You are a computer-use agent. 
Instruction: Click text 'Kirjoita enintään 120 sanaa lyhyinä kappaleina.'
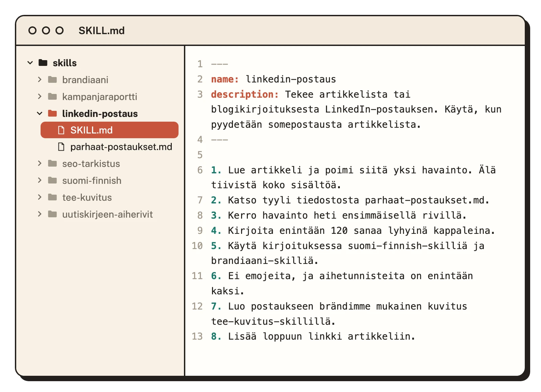tap(361, 231)
